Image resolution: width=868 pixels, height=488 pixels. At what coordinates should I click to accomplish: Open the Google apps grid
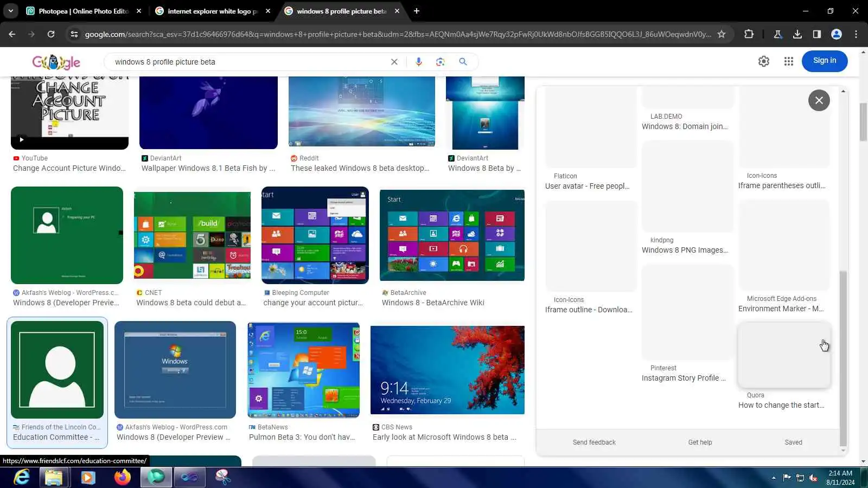tap(789, 61)
